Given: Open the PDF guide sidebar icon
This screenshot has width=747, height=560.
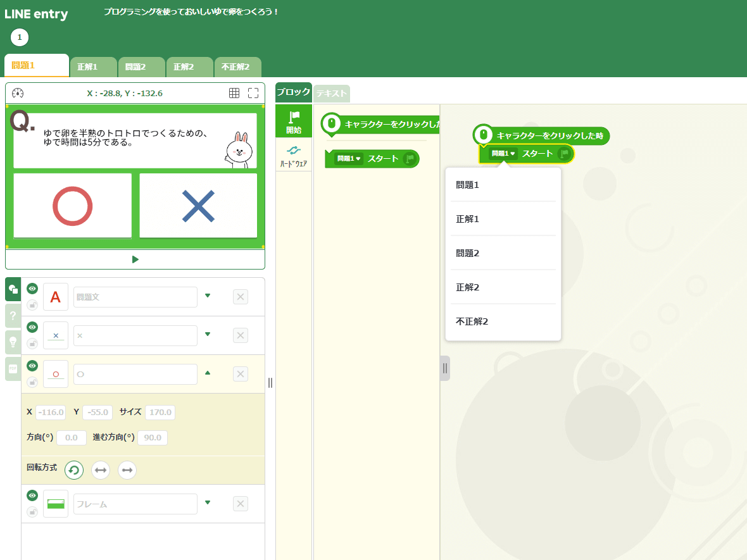Looking at the screenshot, I should pyautogui.click(x=13, y=368).
